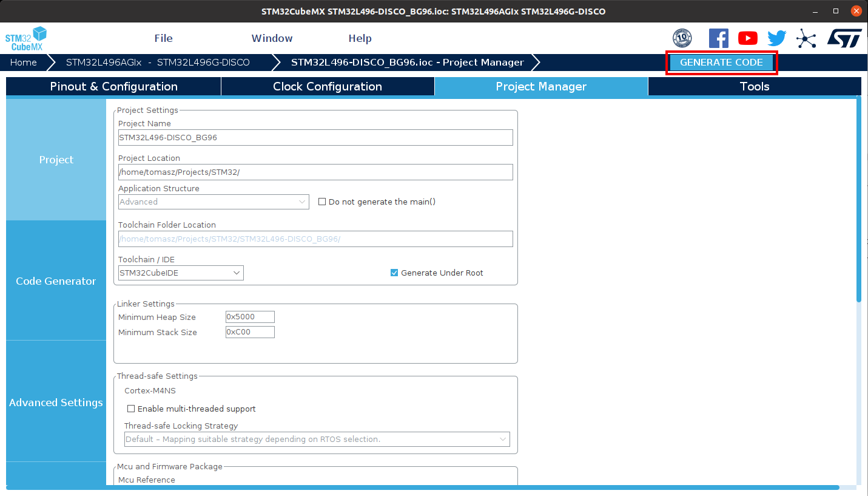868x496 pixels.
Task: Open the Window menu
Action: click(272, 38)
